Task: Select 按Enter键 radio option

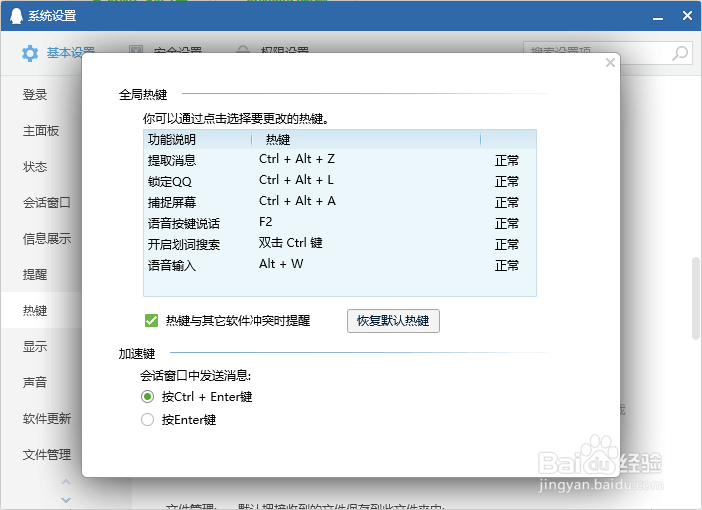Action: (147, 420)
